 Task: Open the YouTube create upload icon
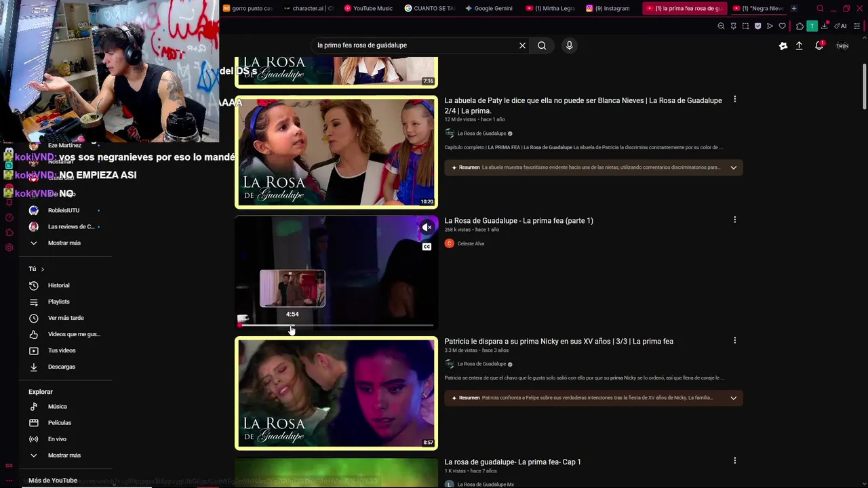pyautogui.click(x=799, y=45)
